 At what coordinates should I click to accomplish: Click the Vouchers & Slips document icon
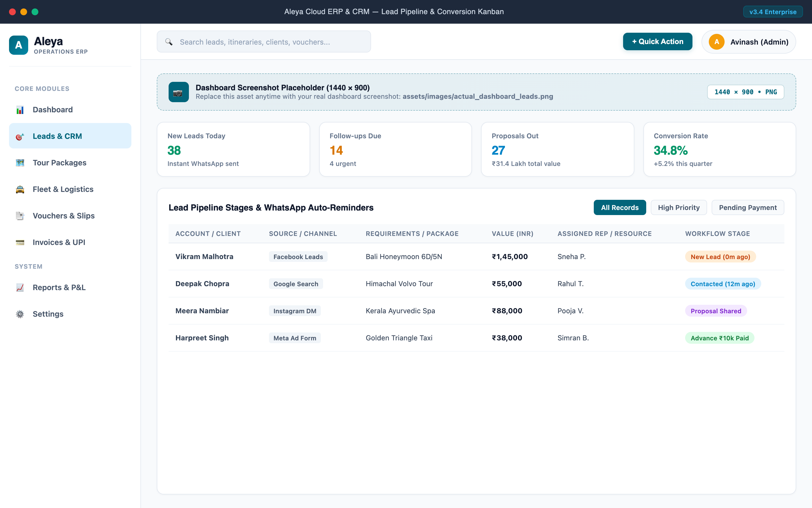[x=20, y=216]
